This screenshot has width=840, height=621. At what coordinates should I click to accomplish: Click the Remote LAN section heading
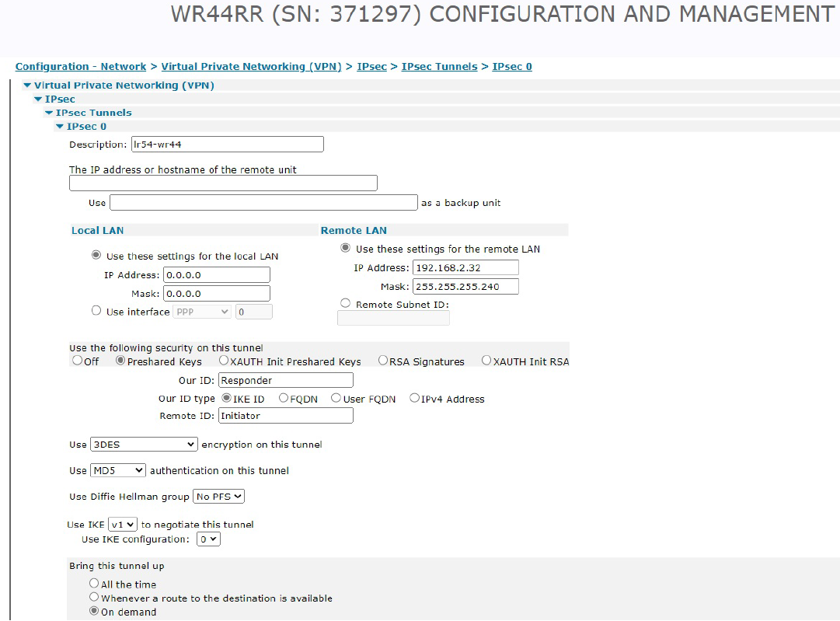tap(354, 230)
